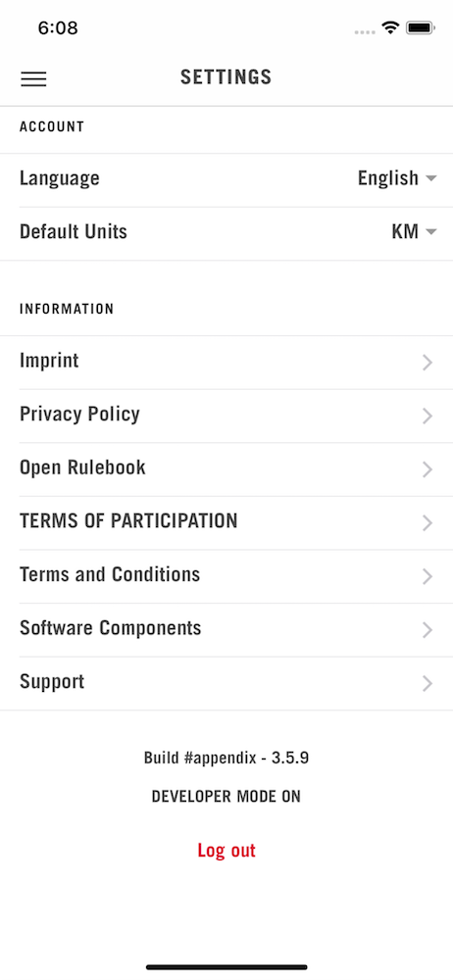Expand the Language dropdown arrow

[430, 178]
